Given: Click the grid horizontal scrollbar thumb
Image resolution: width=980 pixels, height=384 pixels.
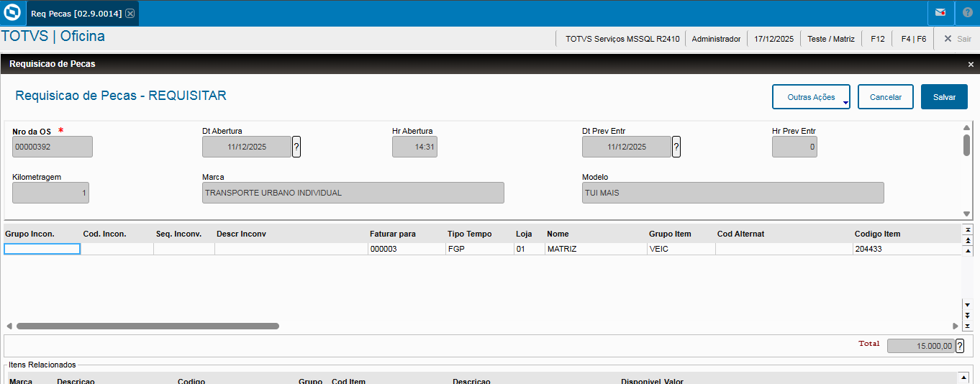Looking at the screenshot, I should (x=148, y=326).
